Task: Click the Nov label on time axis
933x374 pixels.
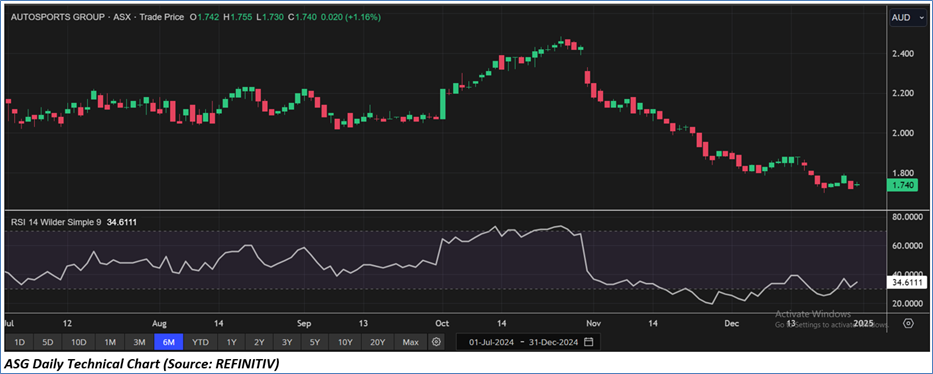Action: (x=593, y=323)
